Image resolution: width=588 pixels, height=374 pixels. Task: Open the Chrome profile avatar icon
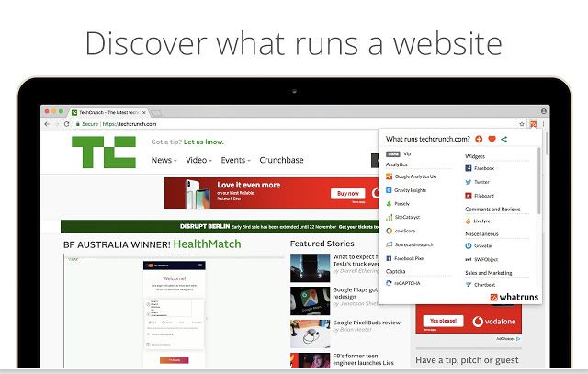tap(543, 111)
